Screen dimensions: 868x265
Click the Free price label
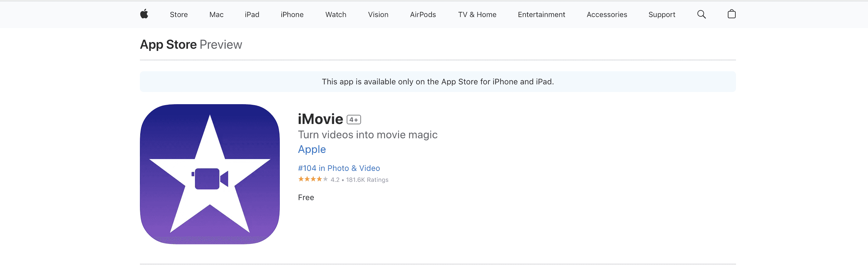click(306, 197)
